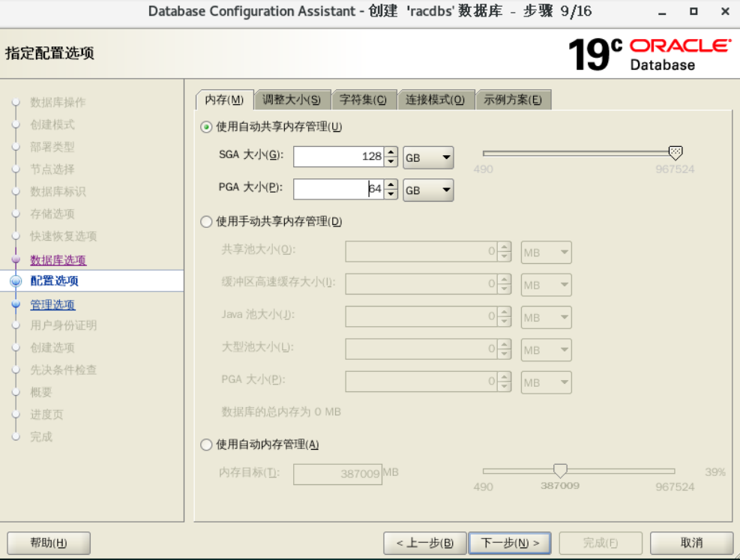Click into the SGA size input field
The image size is (740, 560).
[339, 157]
